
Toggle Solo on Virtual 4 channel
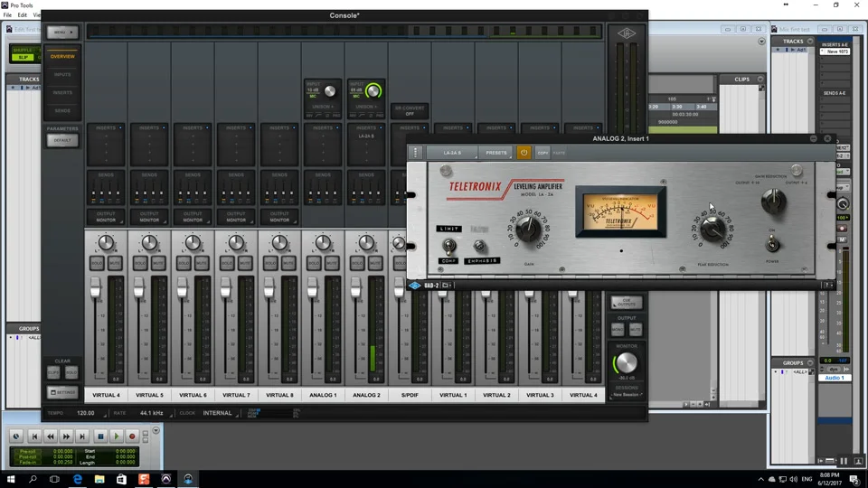[x=97, y=263]
